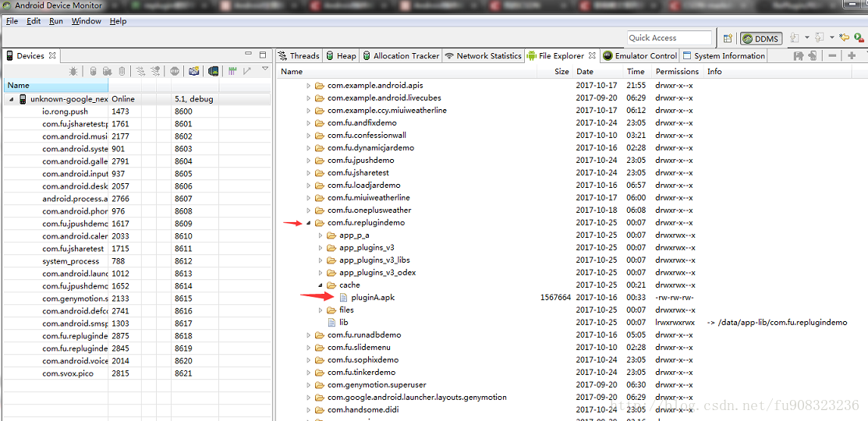This screenshot has width=868, height=421.
Task: Click the Systrace capture icon
Action: [x=232, y=72]
